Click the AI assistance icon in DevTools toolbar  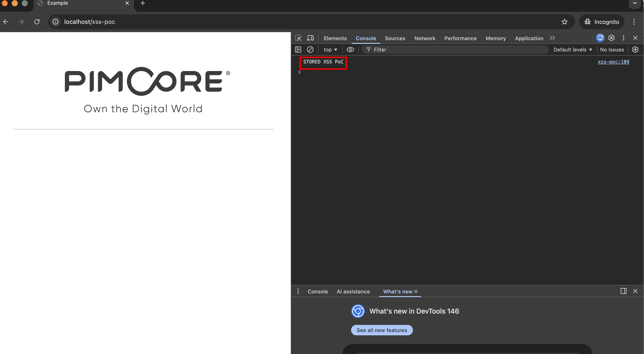coord(600,38)
